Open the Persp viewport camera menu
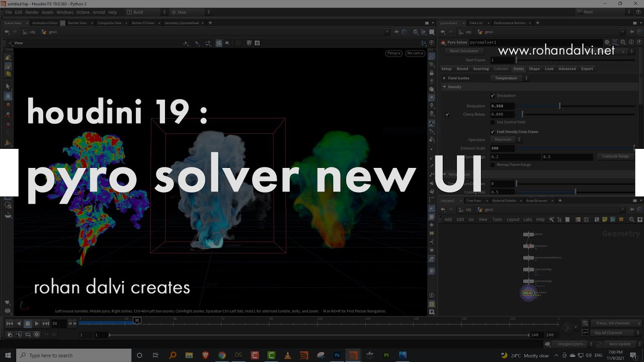Viewport: 644px width, 362px height. pyautogui.click(x=393, y=53)
